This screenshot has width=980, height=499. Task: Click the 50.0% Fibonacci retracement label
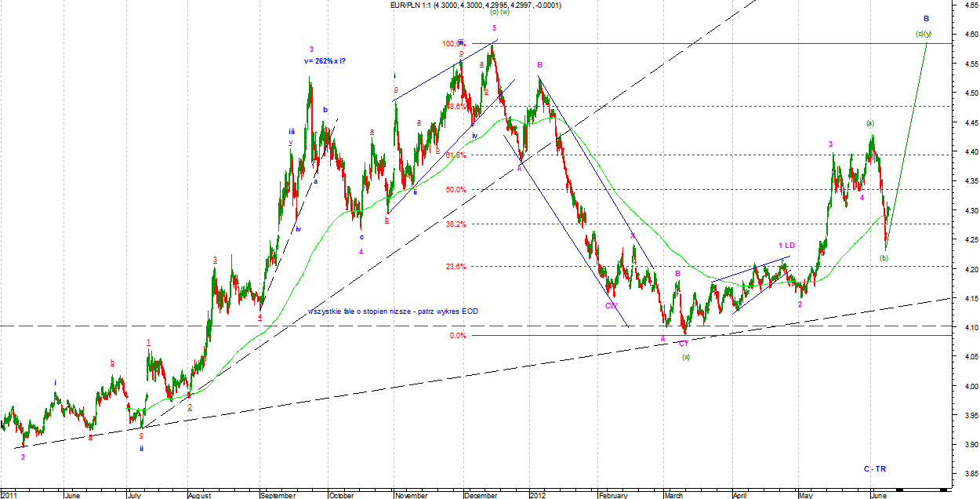456,190
